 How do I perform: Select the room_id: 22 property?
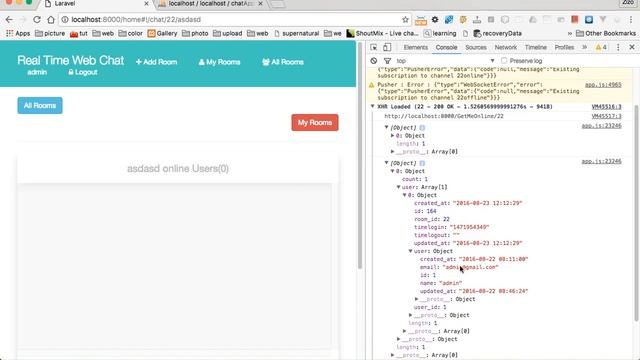431,219
